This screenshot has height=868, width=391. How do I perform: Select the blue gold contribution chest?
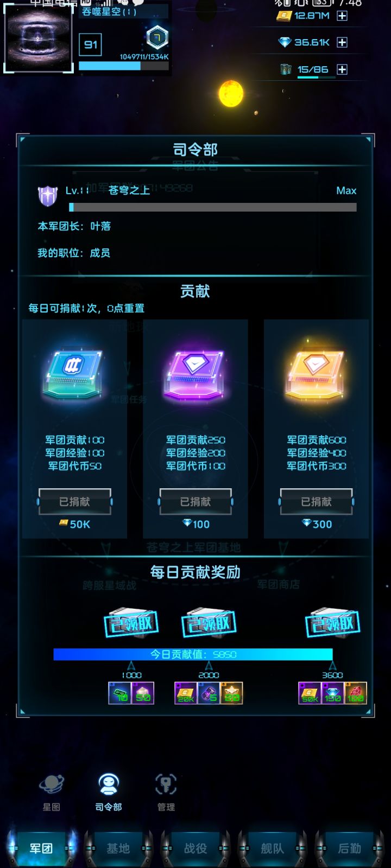[x=74, y=375]
